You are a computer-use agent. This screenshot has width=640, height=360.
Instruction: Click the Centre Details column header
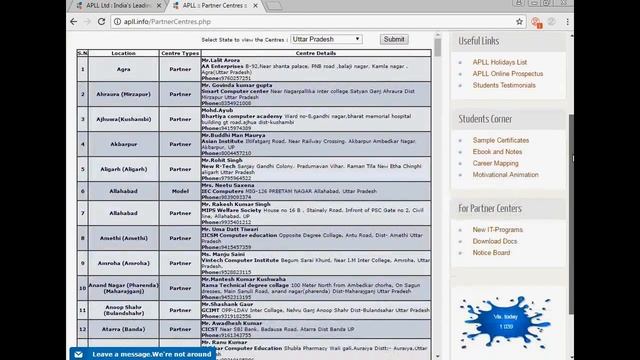pyautogui.click(x=316, y=53)
